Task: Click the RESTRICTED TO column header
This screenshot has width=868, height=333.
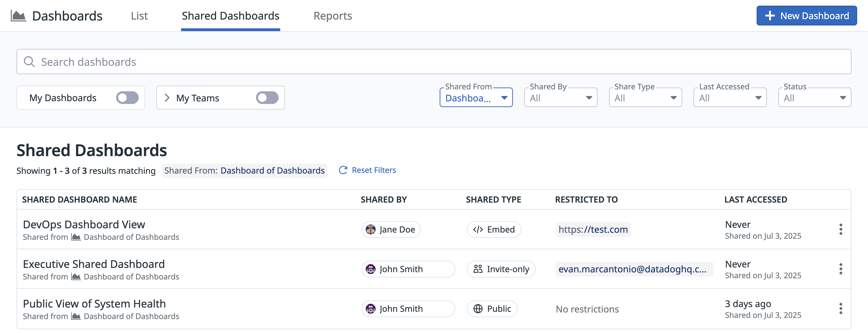Action: (x=586, y=199)
